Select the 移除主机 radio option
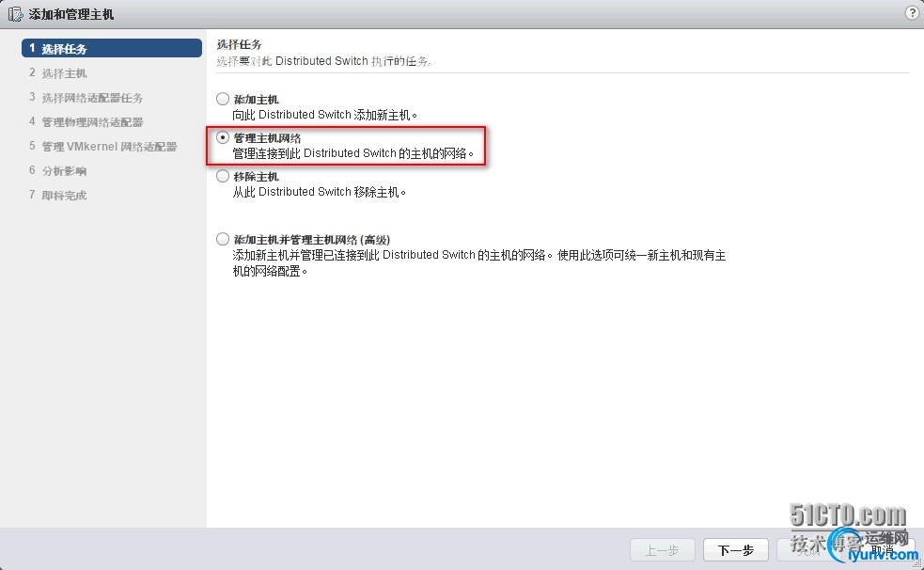This screenshot has height=570, width=924. [222, 176]
